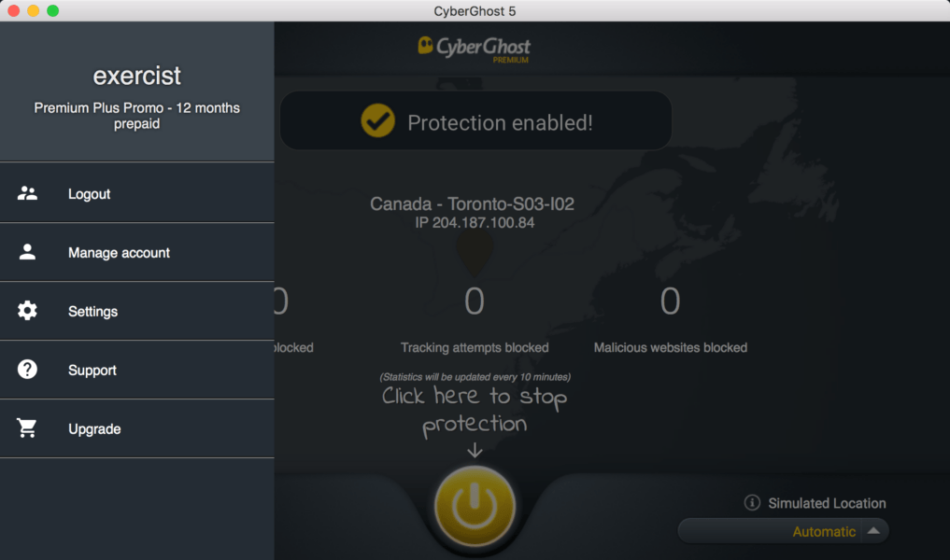Click the Malicious websites blocked counter
950x560 pixels.
(x=670, y=301)
